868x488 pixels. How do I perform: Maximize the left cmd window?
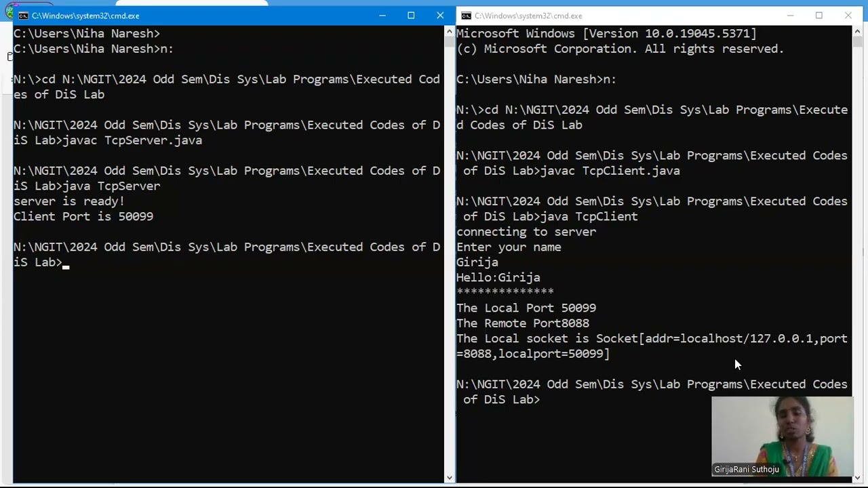coord(411,16)
